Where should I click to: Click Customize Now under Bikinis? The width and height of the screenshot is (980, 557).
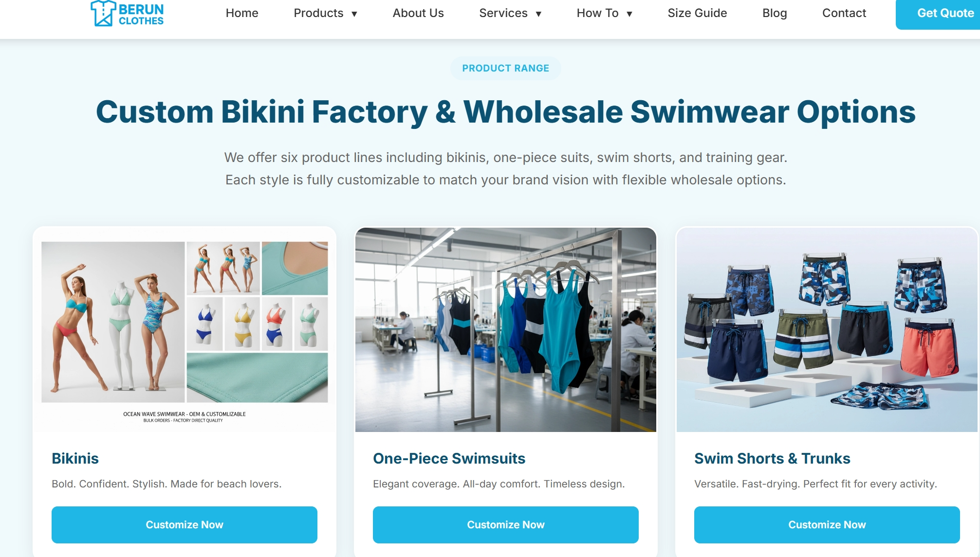[x=185, y=524]
